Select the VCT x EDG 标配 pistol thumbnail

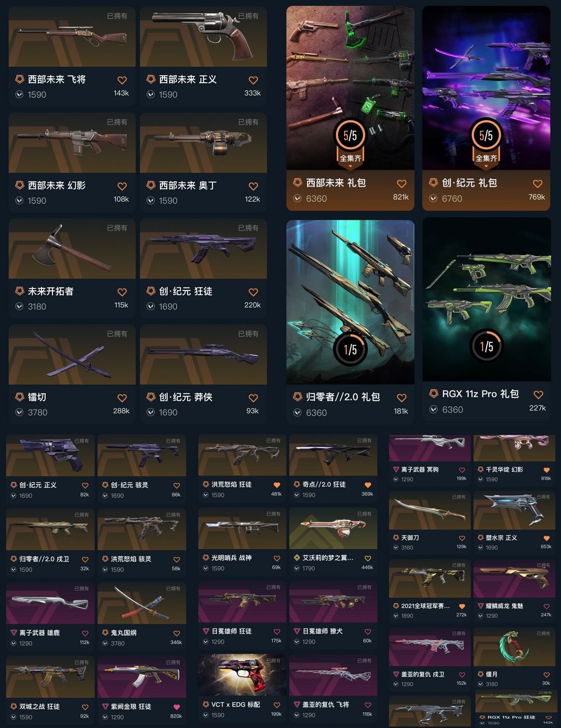(242, 674)
